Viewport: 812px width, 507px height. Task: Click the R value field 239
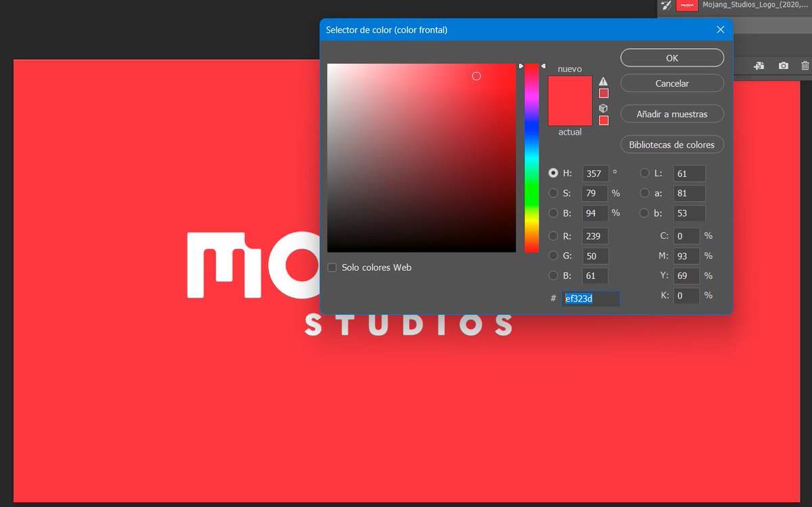pyautogui.click(x=595, y=236)
